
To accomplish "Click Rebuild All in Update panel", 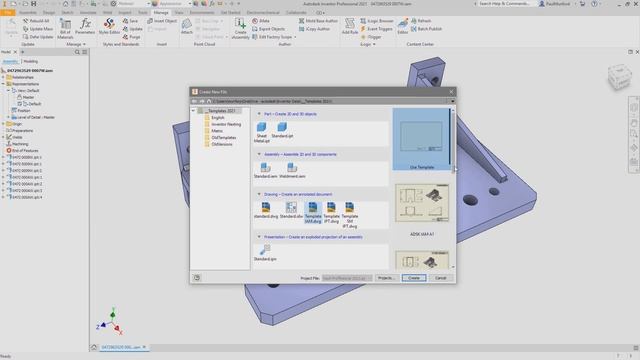I will tap(36, 21).
